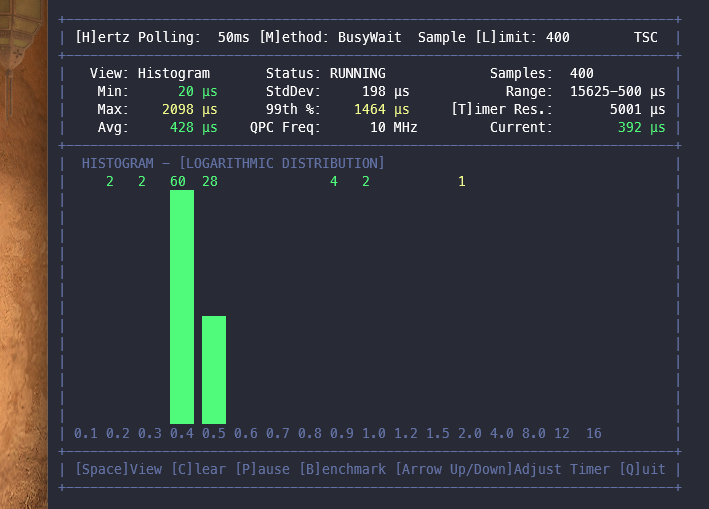Image resolution: width=709 pixels, height=509 pixels.
Task: Click the 0.8 axis label
Action: [310, 434]
